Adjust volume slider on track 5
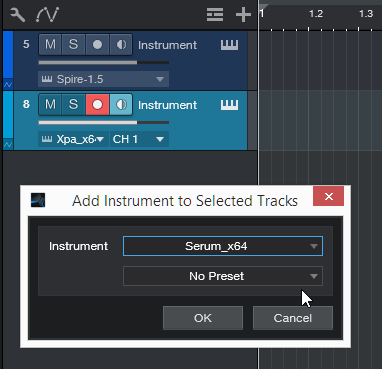The width and height of the screenshot is (382, 369). point(104,62)
